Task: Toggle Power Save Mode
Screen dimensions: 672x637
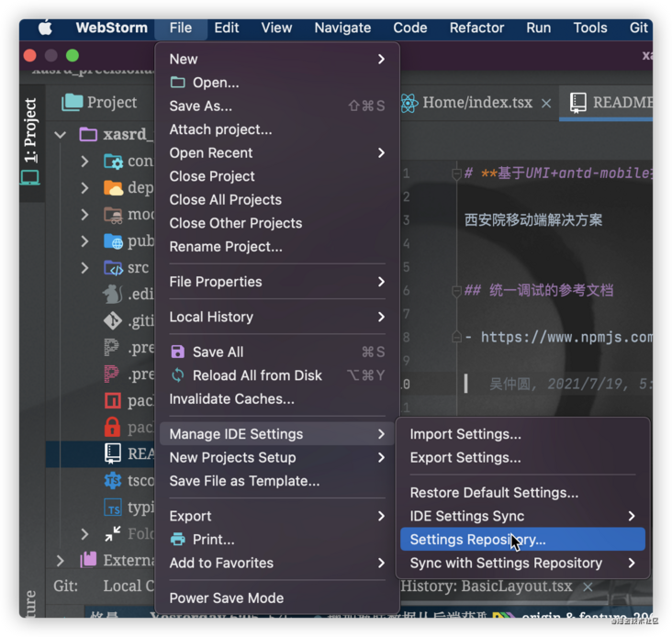Action: (277, 598)
